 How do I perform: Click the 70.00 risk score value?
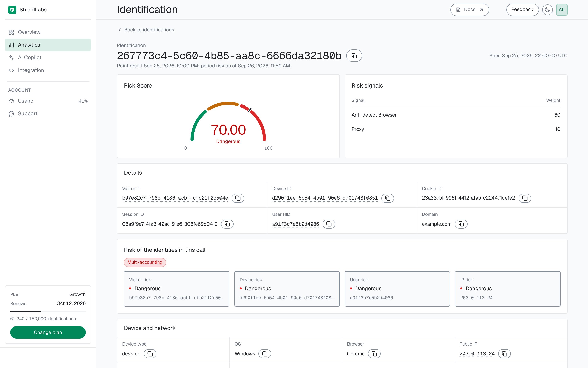pos(228,130)
